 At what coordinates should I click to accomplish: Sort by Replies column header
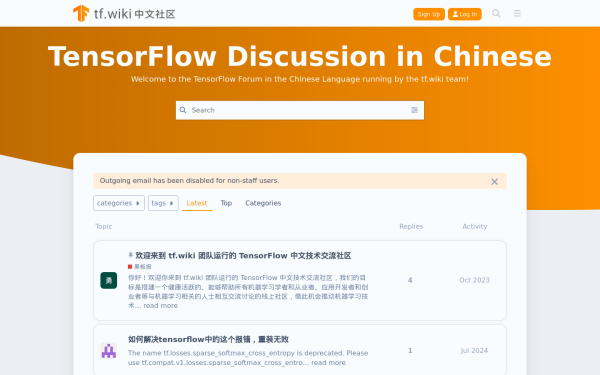[411, 227]
